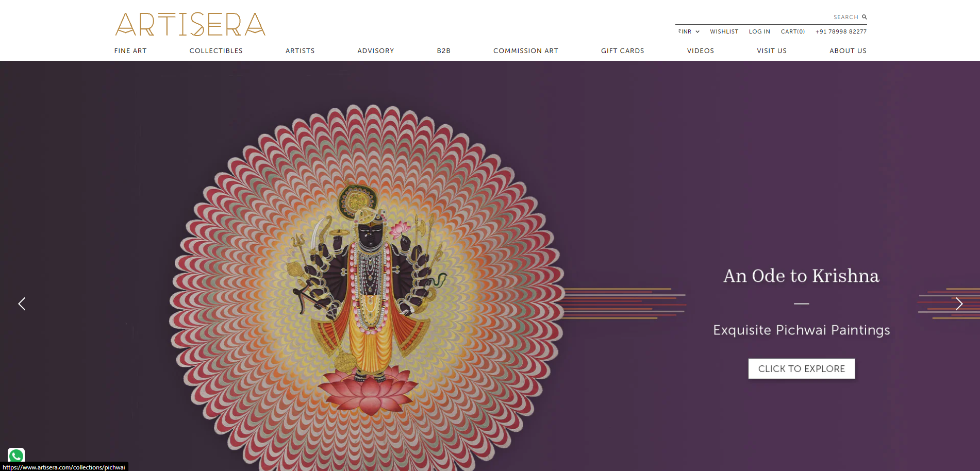Expand the INR currency dropdown
Viewport: 980px width, 471px height.
(689, 31)
